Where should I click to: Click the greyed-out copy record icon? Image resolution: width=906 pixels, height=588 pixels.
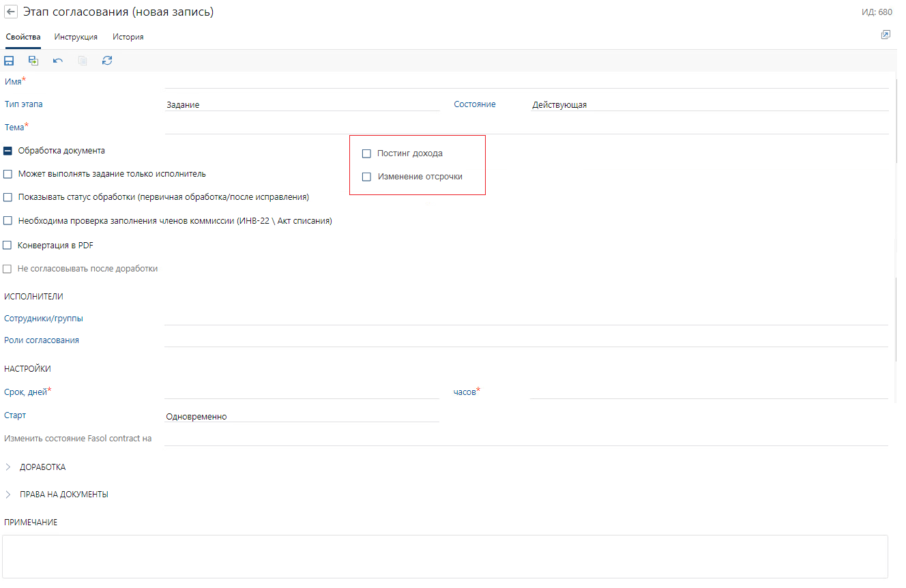[x=83, y=61]
